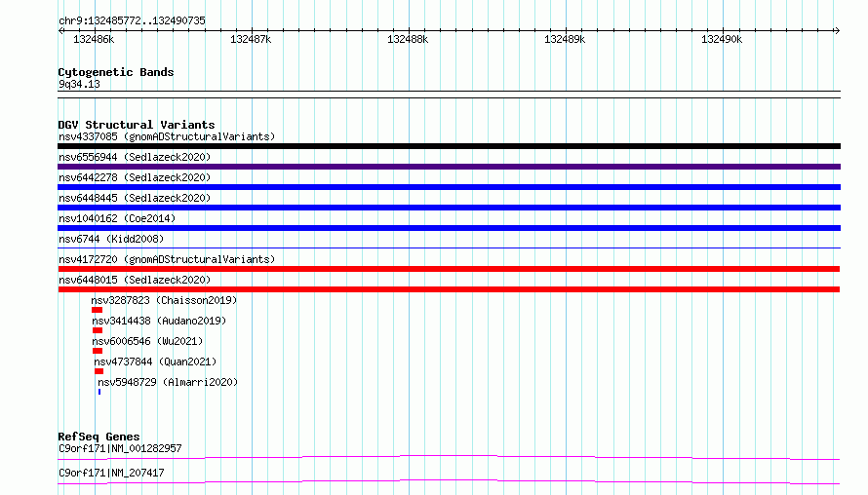This screenshot has height=495, width=868.
Task: Open variant nsv6448445 label
Action: [135, 198]
